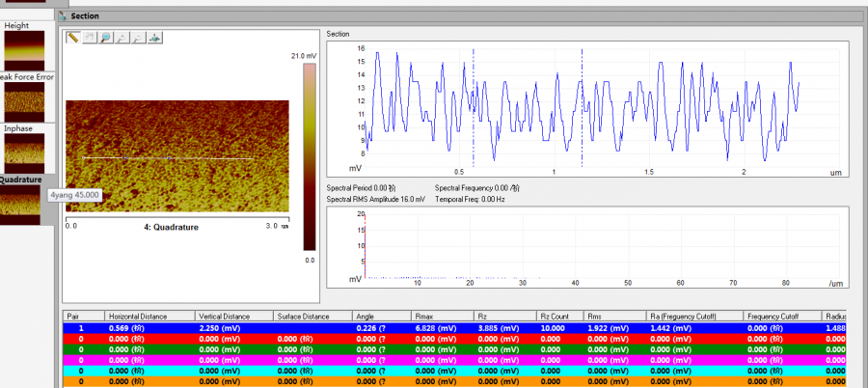This screenshot has width=868, height=388.
Task: Select the line measurement ruler tool
Action: coord(72,38)
